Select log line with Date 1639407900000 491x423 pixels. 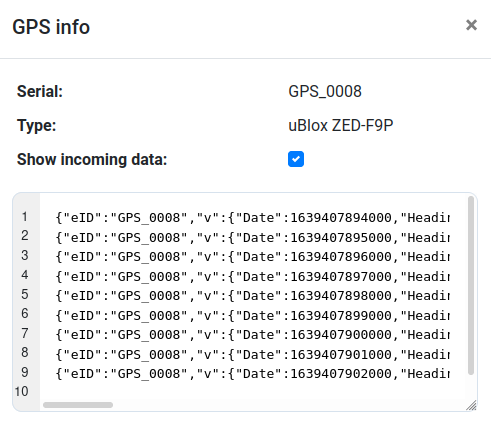point(252,335)
